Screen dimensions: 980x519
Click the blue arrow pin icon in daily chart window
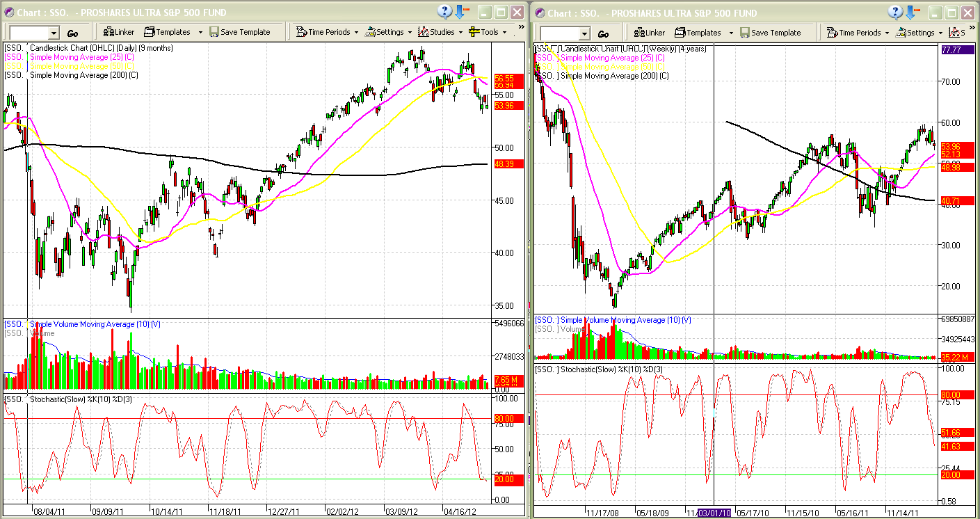(462, 12)
